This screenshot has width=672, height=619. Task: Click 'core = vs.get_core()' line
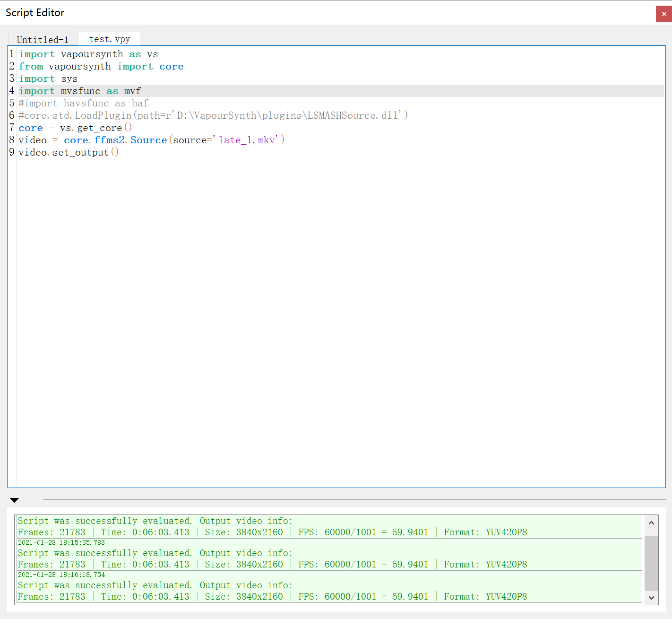click(x=76, y=128)
